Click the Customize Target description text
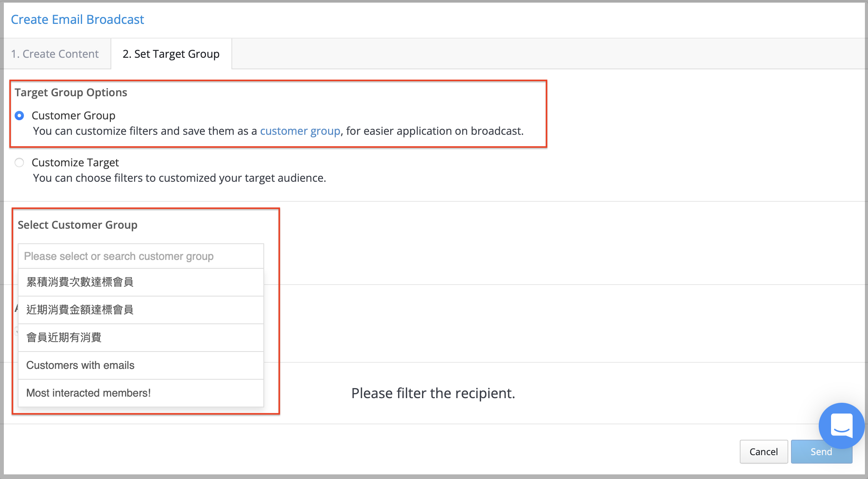Screen dimensions: 868x479 (179, 178)
